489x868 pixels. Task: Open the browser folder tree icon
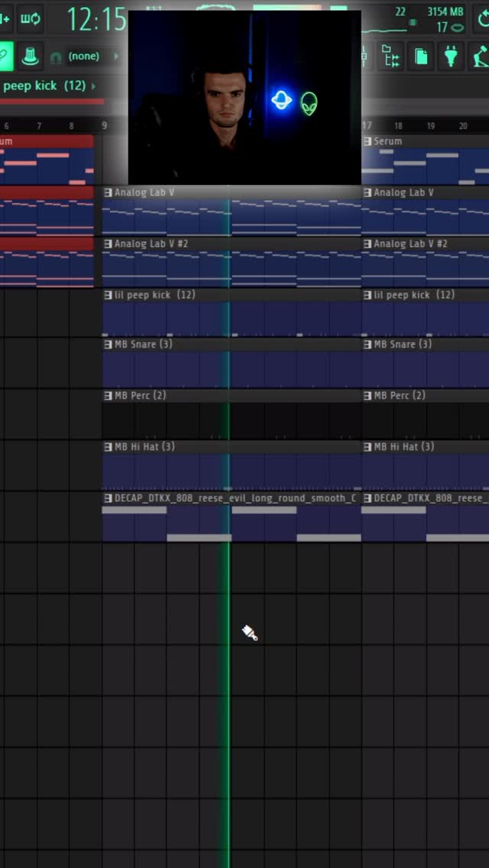(391, 56)
